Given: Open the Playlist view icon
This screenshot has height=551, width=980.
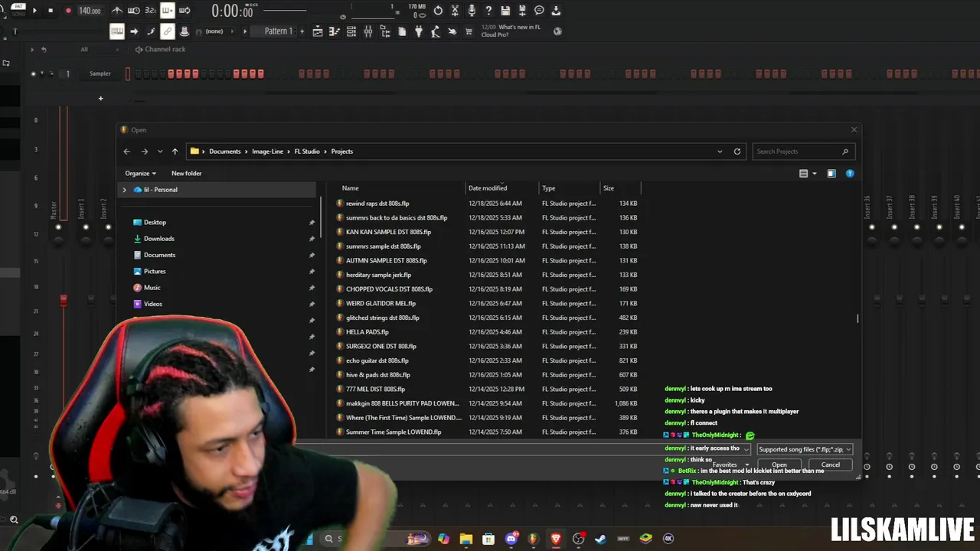Looking at the screenshot, I should [318, 31].
